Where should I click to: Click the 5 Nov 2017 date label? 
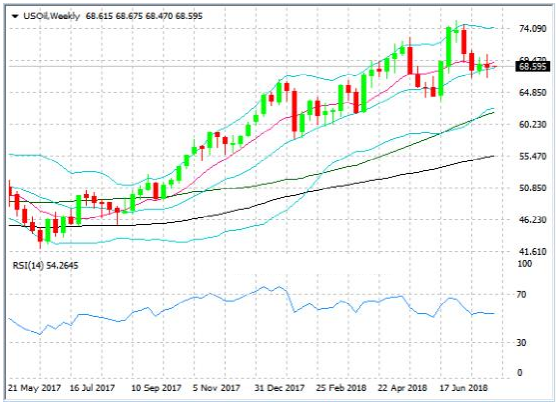coord(216,388)
